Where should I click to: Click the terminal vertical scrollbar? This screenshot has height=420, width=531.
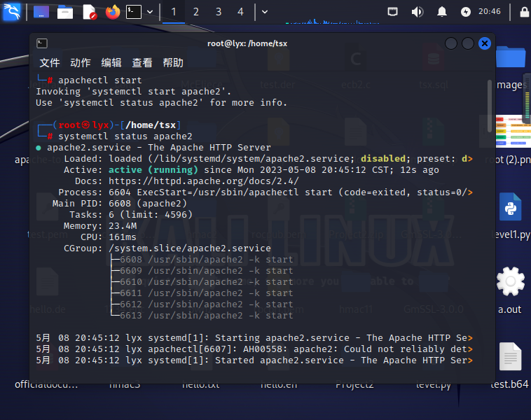pyautogui.click(x=490, y=106)
